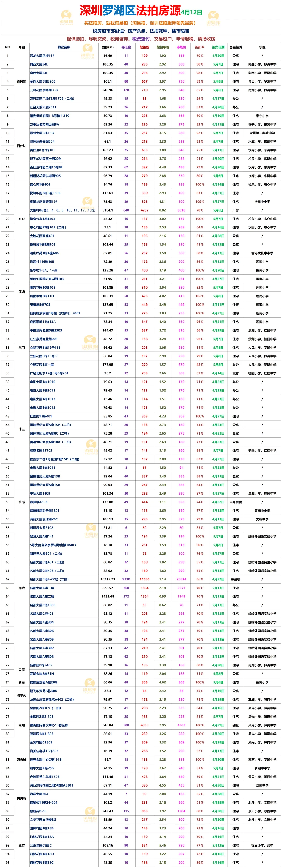Click the 春风路 district cell

pyautogui.click(x=22, y=81)
